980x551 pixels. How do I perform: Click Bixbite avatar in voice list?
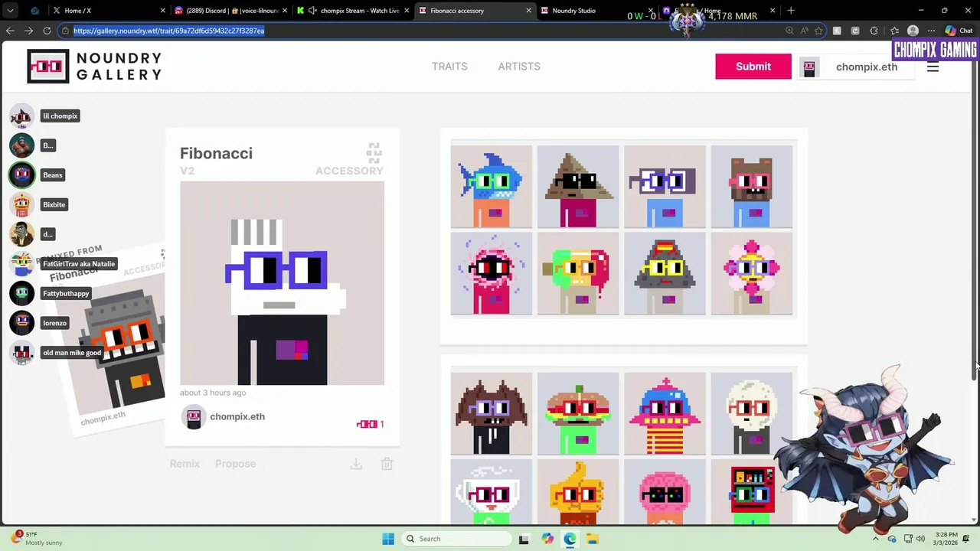[21, 204]
